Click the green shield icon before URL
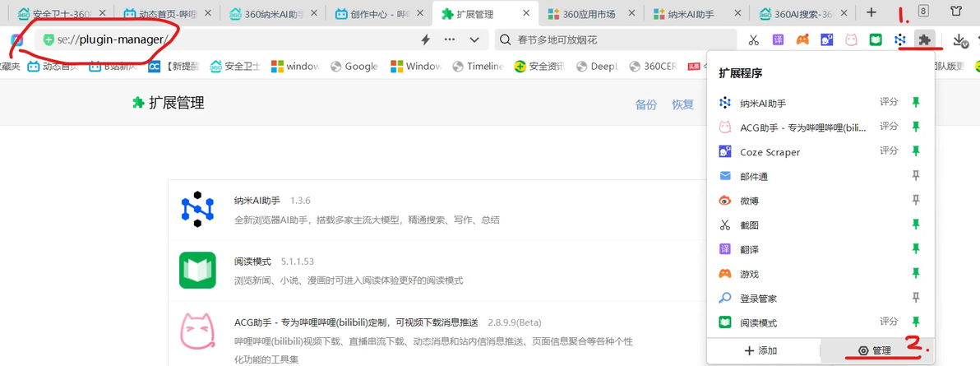Viewport: 980px width, 366px height. point(49,39)
